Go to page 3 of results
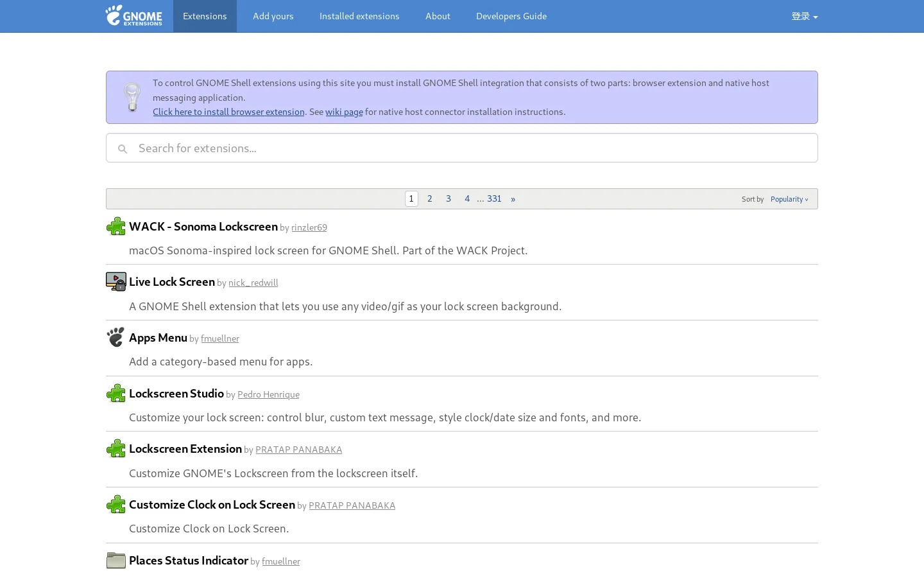924x578 pixels. (449, 198)
